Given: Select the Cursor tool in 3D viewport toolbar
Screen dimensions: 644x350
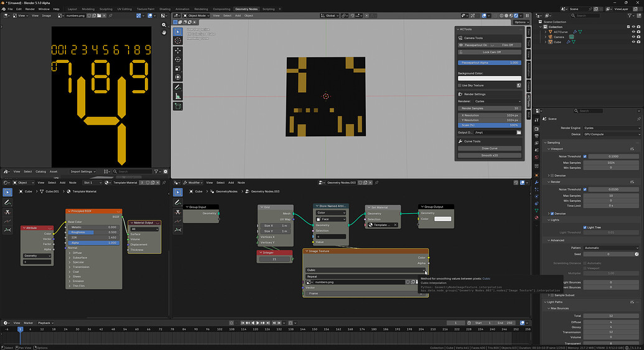Looking at the screenshot, I should tap(178, 40).
